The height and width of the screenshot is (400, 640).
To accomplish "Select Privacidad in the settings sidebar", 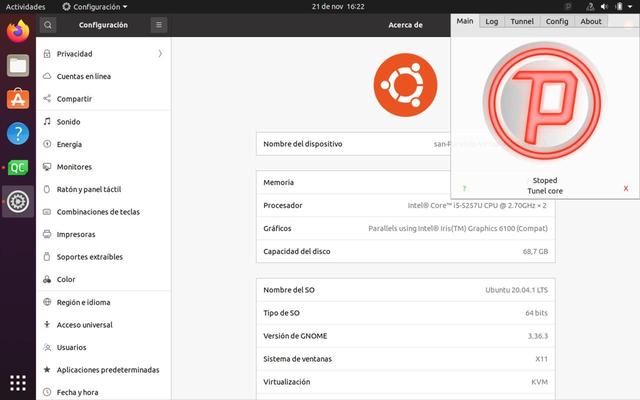I will [x=104, y=53].
